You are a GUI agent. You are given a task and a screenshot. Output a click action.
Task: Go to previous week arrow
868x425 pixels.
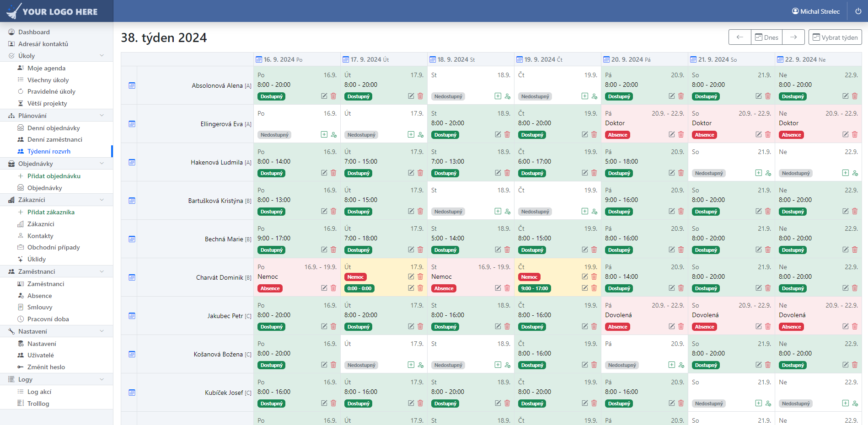click(739, 37)
